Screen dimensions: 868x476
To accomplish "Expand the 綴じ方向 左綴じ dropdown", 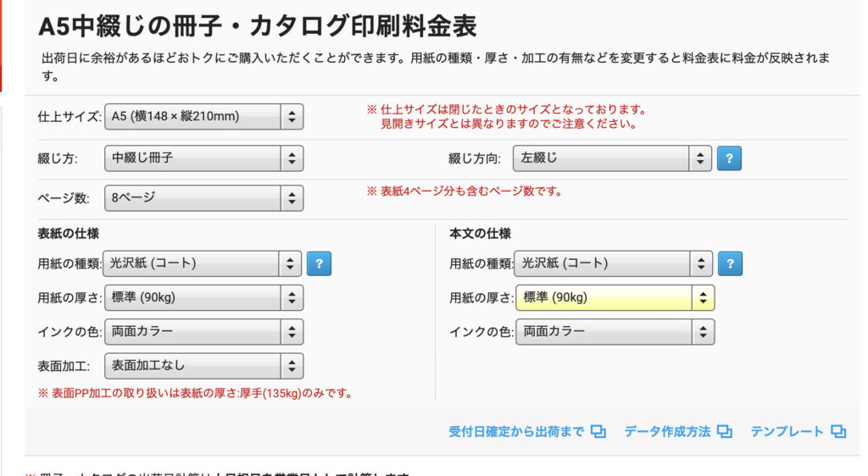I will 614,158.
